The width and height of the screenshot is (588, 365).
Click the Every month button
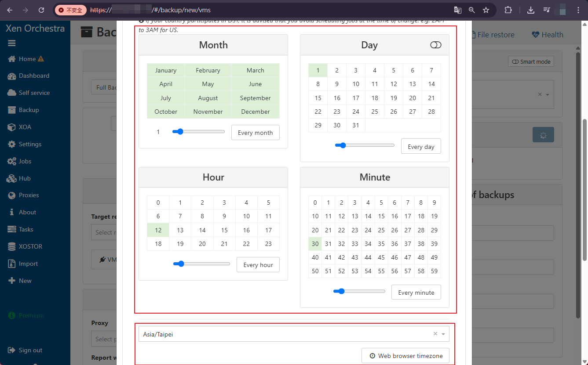pyautogui.click(x=256, y=133)
